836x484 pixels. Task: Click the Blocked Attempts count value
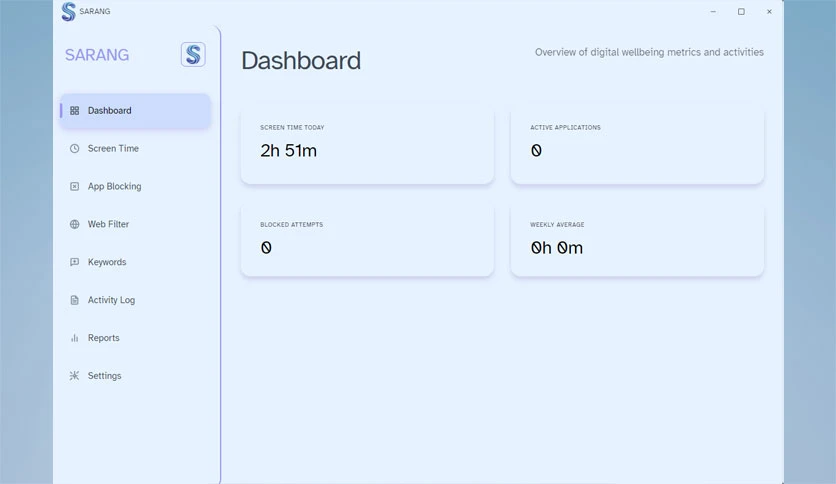point(266,248)
